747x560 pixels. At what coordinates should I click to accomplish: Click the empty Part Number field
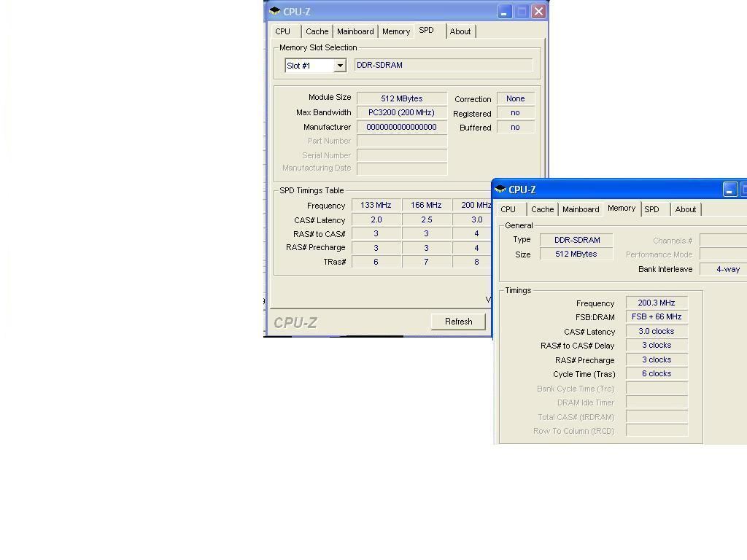[402, 141]
